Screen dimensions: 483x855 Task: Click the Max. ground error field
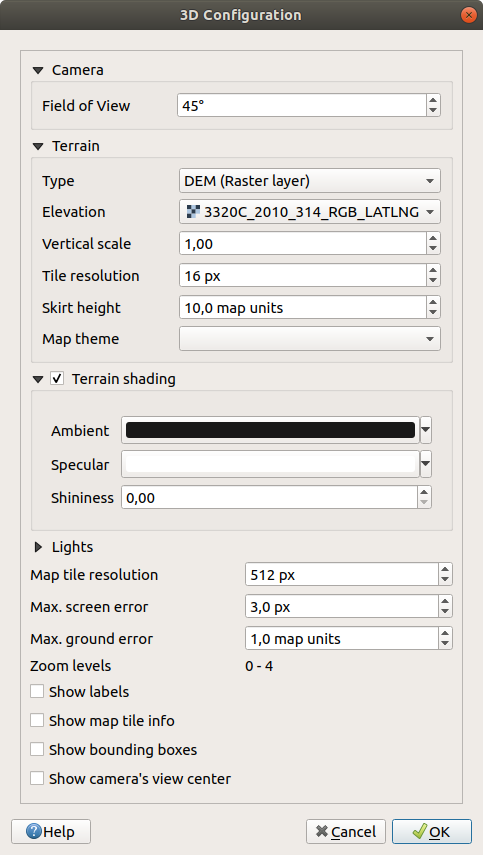[x=342, y=637]
